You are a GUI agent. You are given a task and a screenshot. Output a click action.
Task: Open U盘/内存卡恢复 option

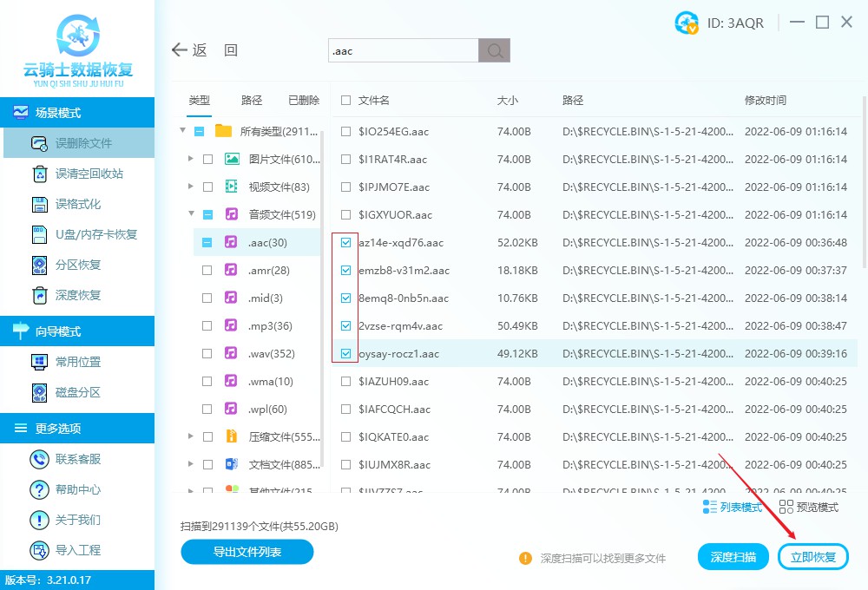[x=95, y=234]
